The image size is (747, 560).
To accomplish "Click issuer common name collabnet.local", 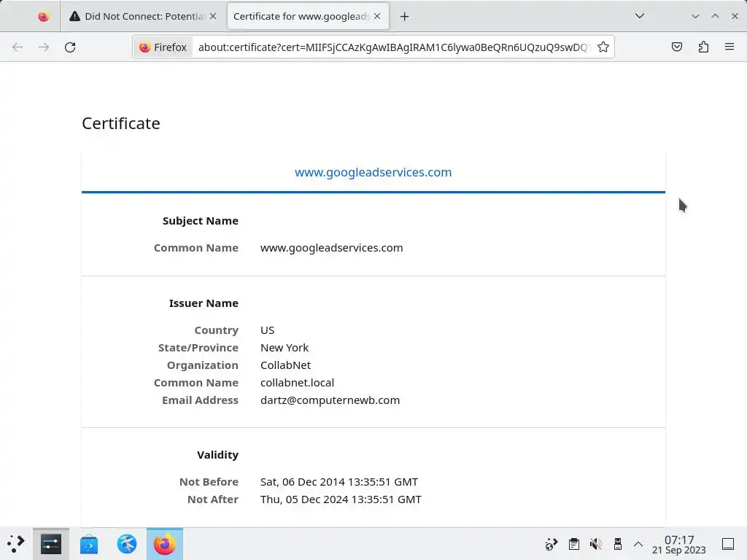I will (298, 383).
